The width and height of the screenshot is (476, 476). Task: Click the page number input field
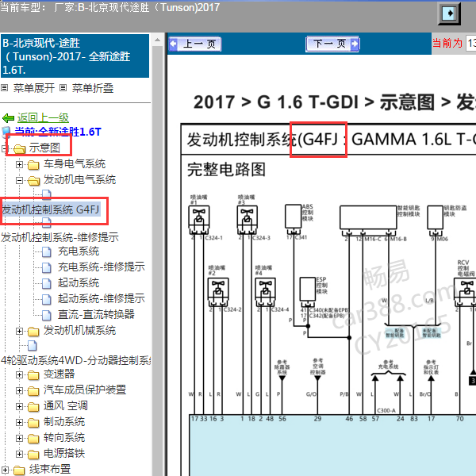pyautogui.click(x=470, y=43)
